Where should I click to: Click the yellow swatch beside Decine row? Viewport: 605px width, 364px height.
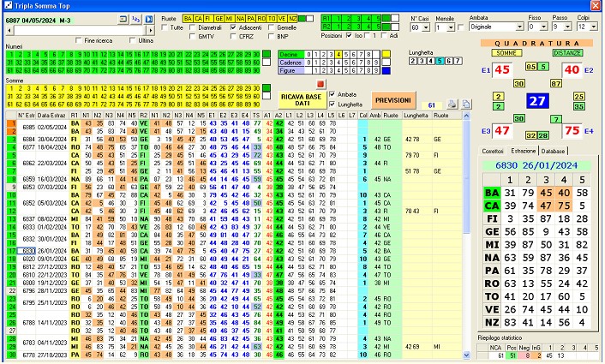click(x=386, y=54)
